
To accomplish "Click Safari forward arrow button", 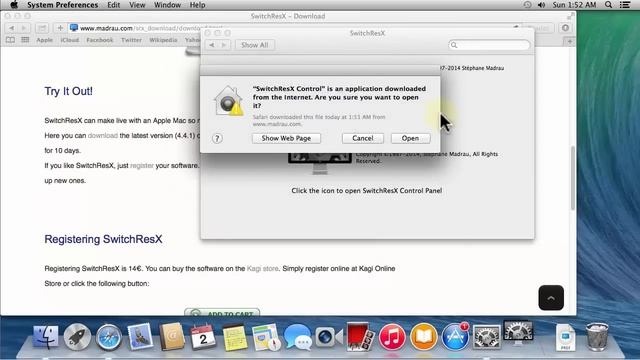I will coord(24,28).
